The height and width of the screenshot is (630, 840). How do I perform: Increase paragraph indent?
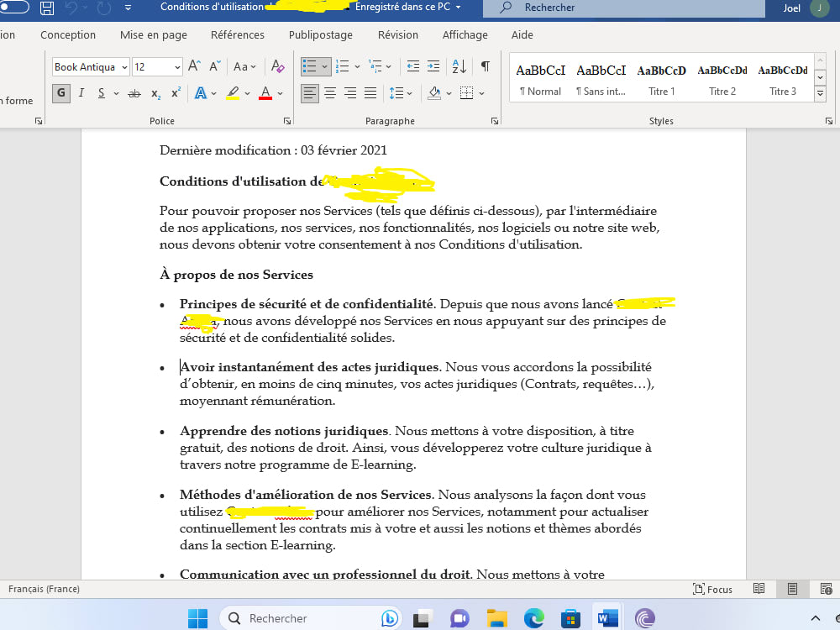[433, 66]
